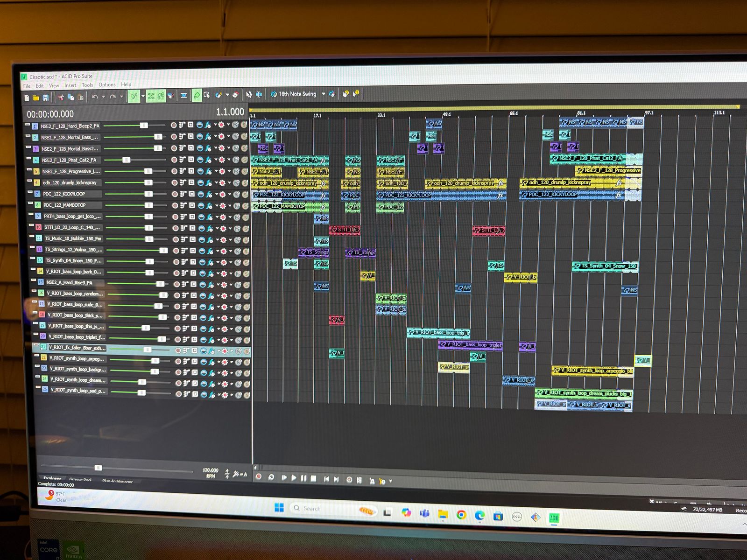Screen dimensions: 747x560
Task: Click the Metronome icon in transport bar
Action: [x=349, y=479]
